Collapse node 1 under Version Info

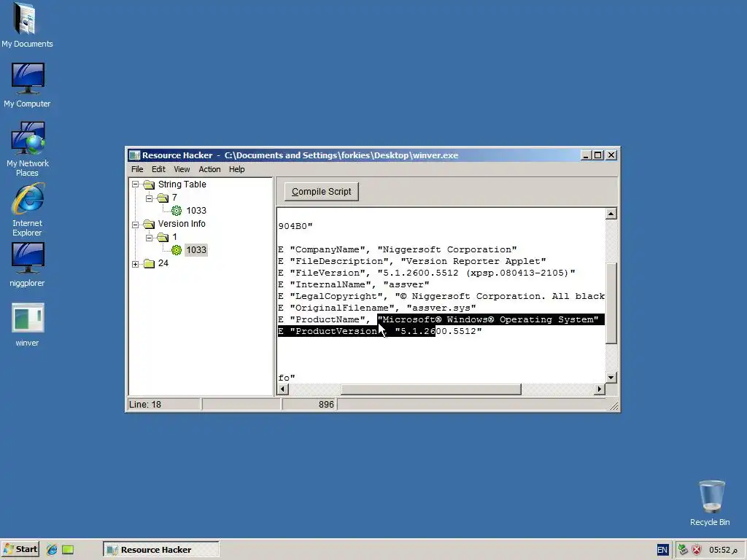[x=149, y=237]
